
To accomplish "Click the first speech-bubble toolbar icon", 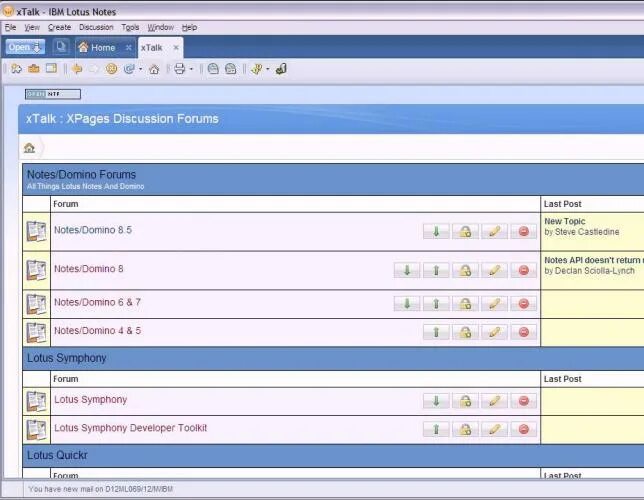I will pyautogui.click(x=213, y=69).
